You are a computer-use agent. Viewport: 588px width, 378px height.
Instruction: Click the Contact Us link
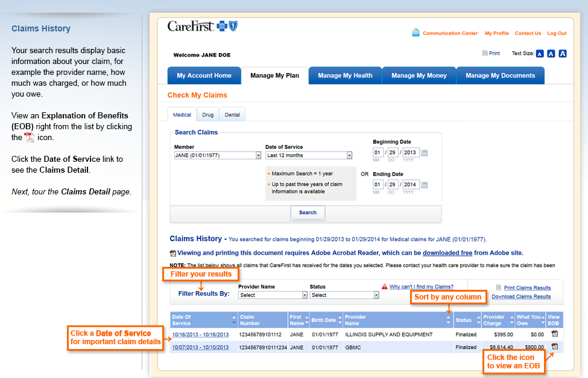coord(528,33)
